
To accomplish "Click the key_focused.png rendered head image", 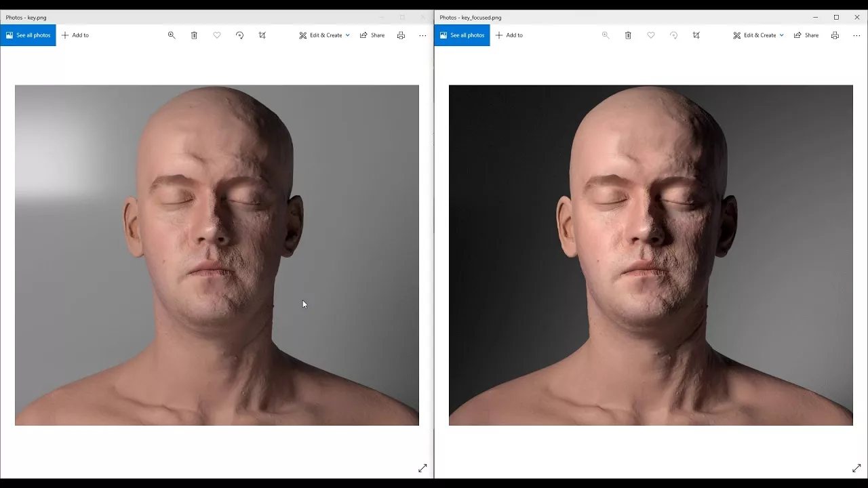I will (650, 255).
